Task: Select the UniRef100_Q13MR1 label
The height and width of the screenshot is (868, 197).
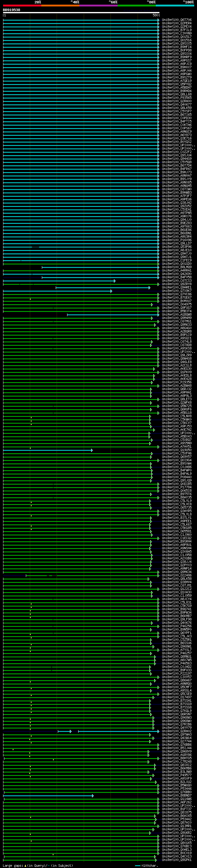Action: 177,826
